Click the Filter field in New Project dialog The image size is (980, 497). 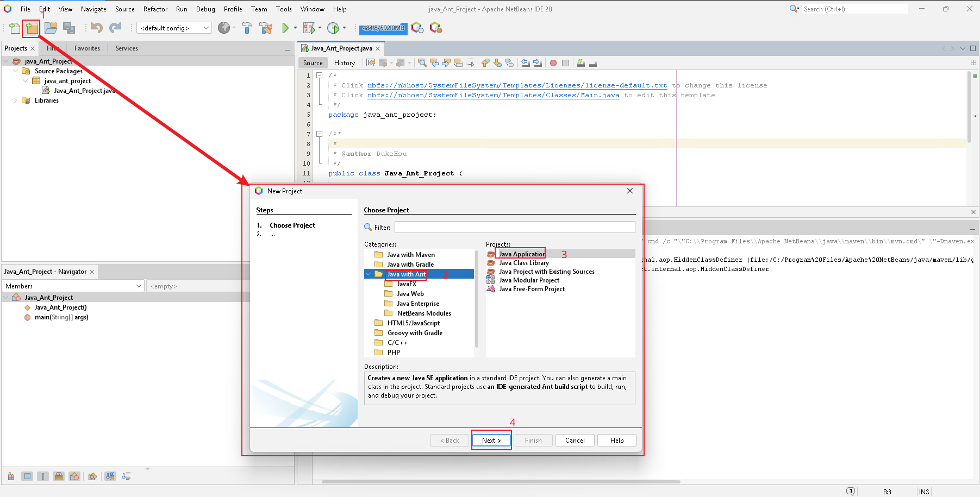click(x=515, y=227)
